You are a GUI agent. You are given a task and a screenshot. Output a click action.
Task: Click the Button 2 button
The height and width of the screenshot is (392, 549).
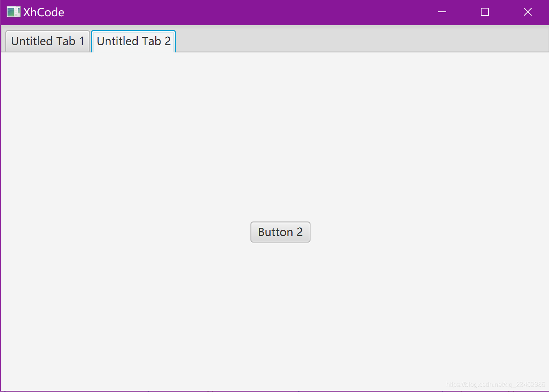[280, 232]
